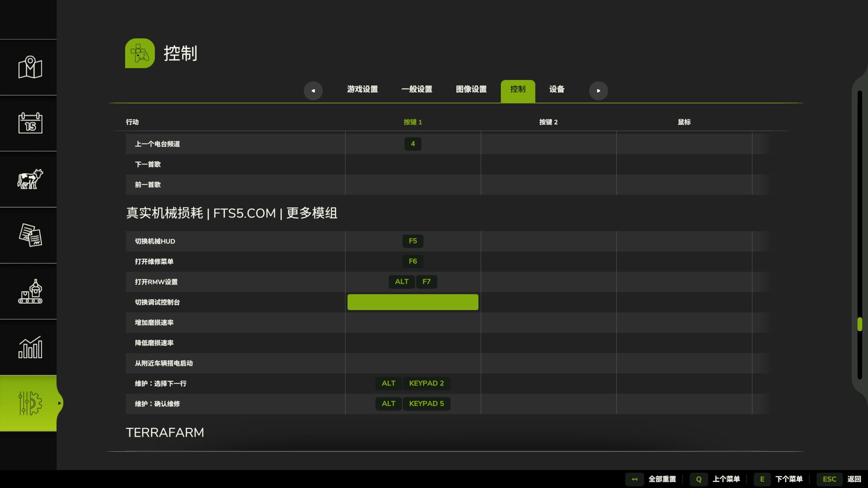
Task: Click the 上一个电台频道 action label
Action: click(157, 144)
